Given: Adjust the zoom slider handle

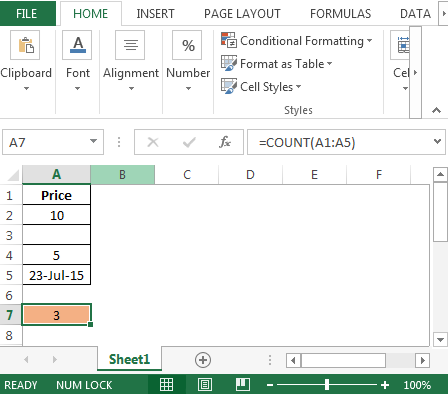Looking at the screenshot, I should coord(327,385).
